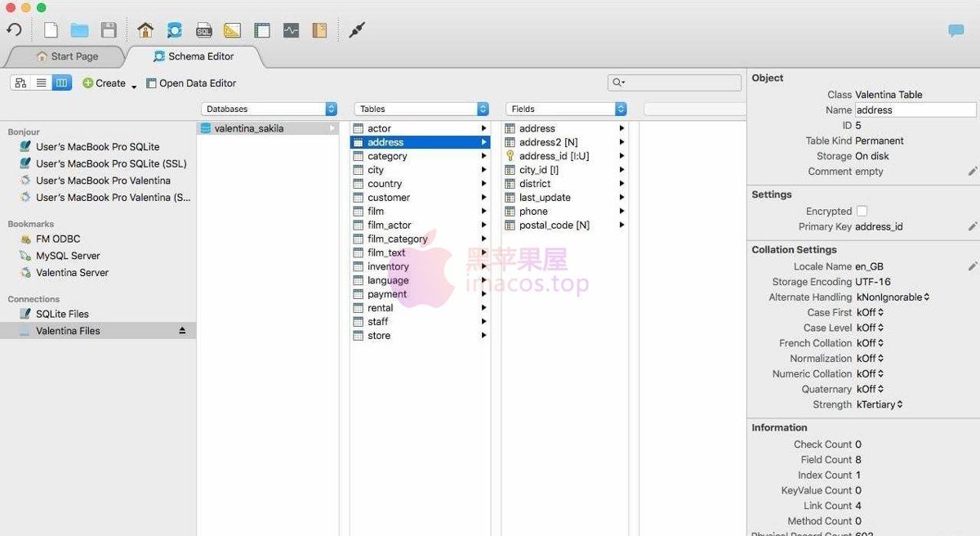Viewport: 980px width, 536px height.
Task: Switch to column view mode
Action: (61, 83)
